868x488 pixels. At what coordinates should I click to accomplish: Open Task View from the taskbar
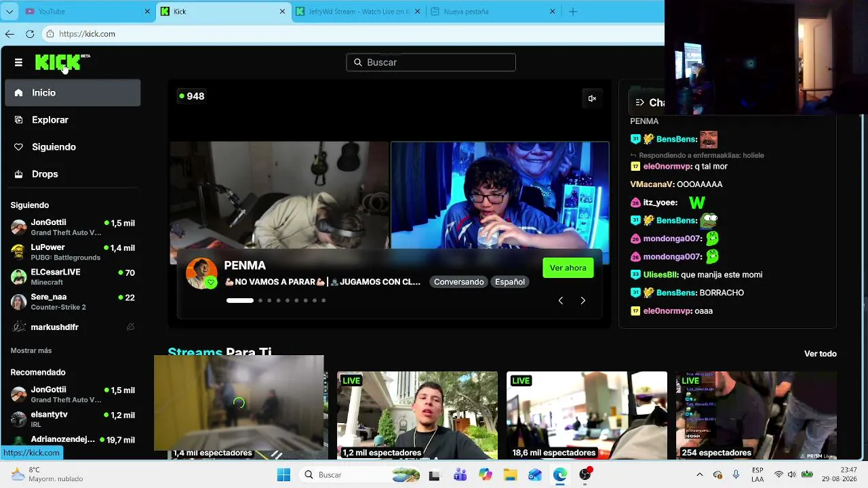435,475
